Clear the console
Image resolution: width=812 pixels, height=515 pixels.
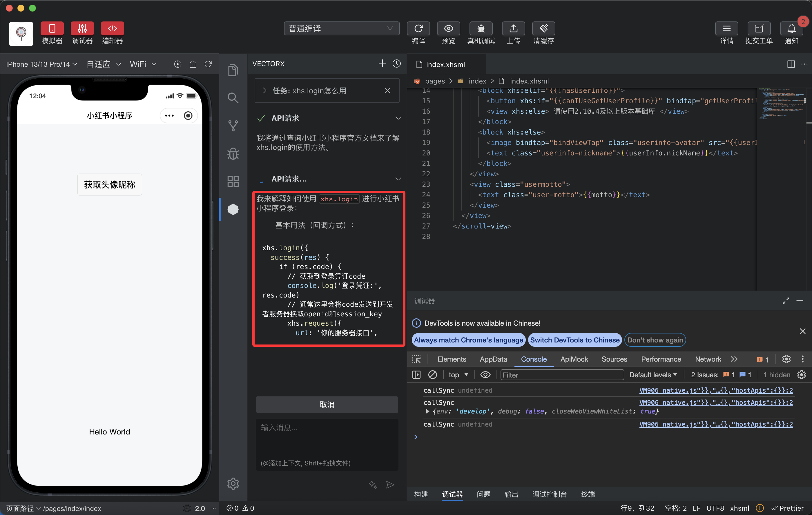click(432, 375)
